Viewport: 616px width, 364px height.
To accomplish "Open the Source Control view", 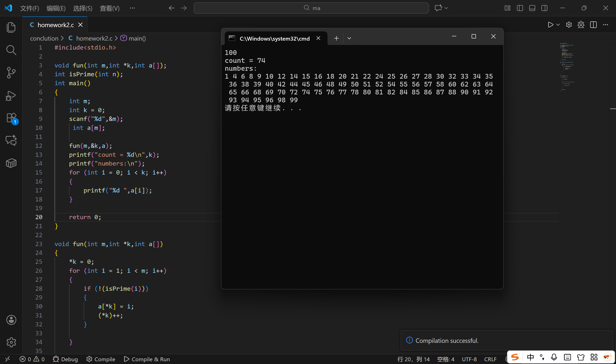I will 11,73.
